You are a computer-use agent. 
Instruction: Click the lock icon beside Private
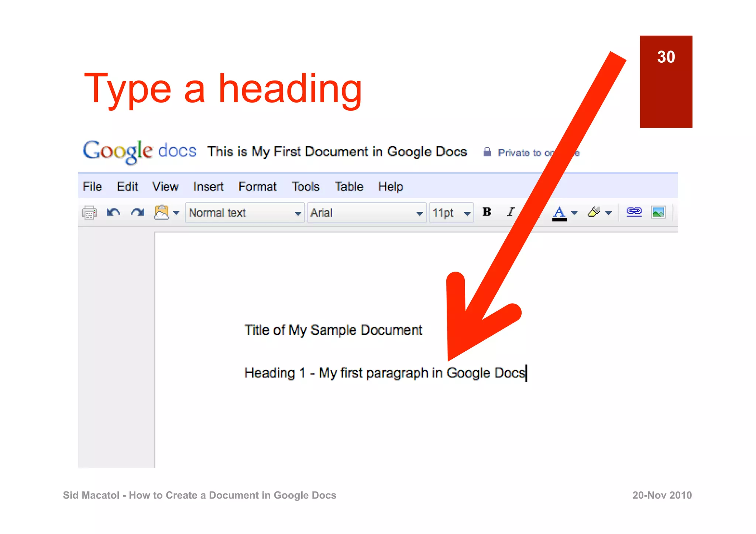(487, 152)
